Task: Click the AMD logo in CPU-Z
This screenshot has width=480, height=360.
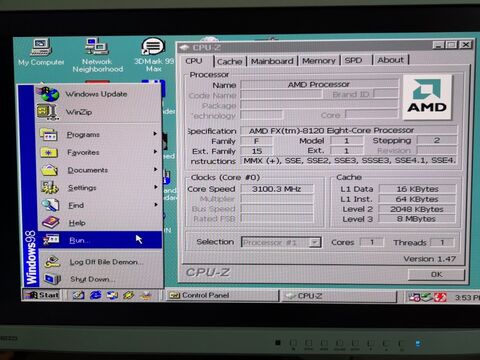Action: tap(427, 97)
